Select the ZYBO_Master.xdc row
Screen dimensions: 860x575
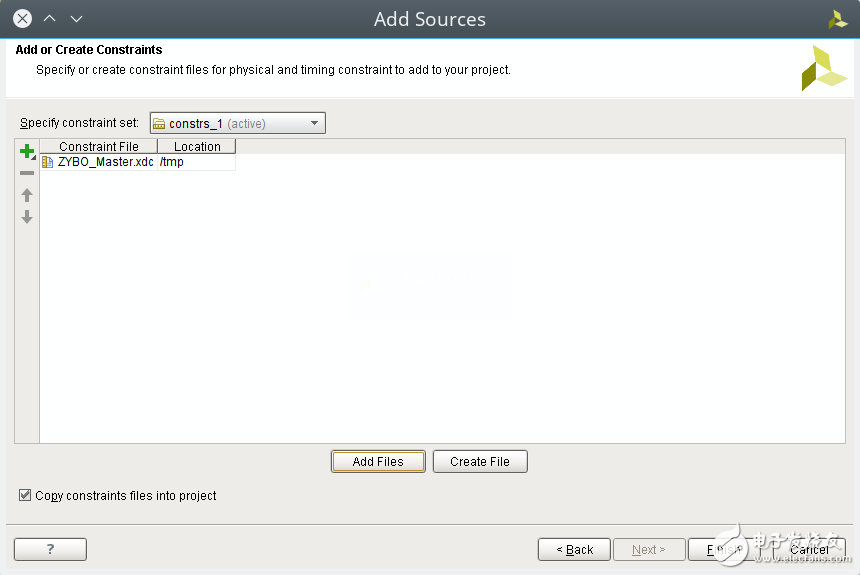(106, 162)
